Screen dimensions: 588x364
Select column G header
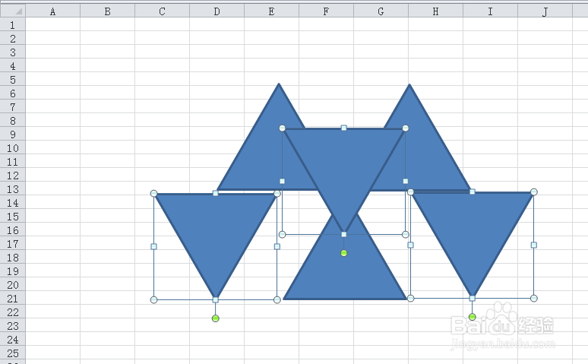pos(381,11)
